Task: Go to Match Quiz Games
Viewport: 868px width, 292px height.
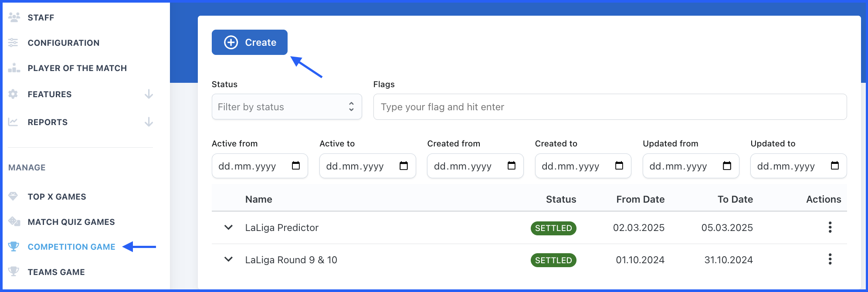Action: [71, 222]
